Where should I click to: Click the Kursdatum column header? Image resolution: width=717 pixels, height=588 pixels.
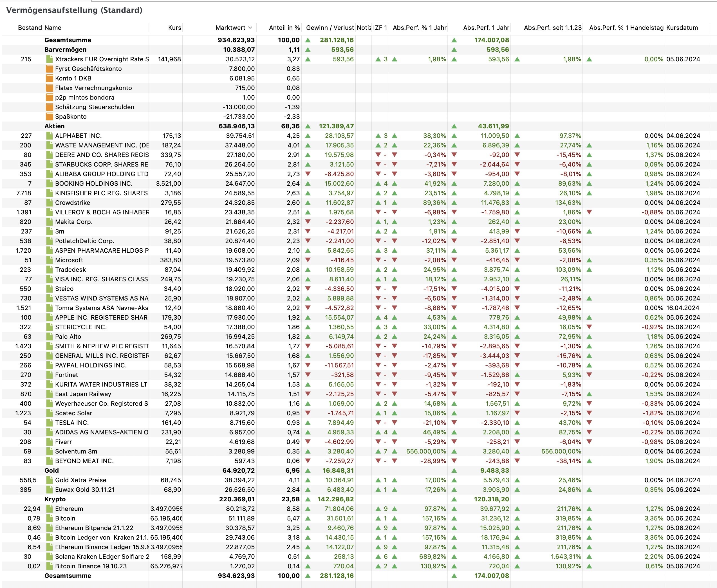coord(682,28)
